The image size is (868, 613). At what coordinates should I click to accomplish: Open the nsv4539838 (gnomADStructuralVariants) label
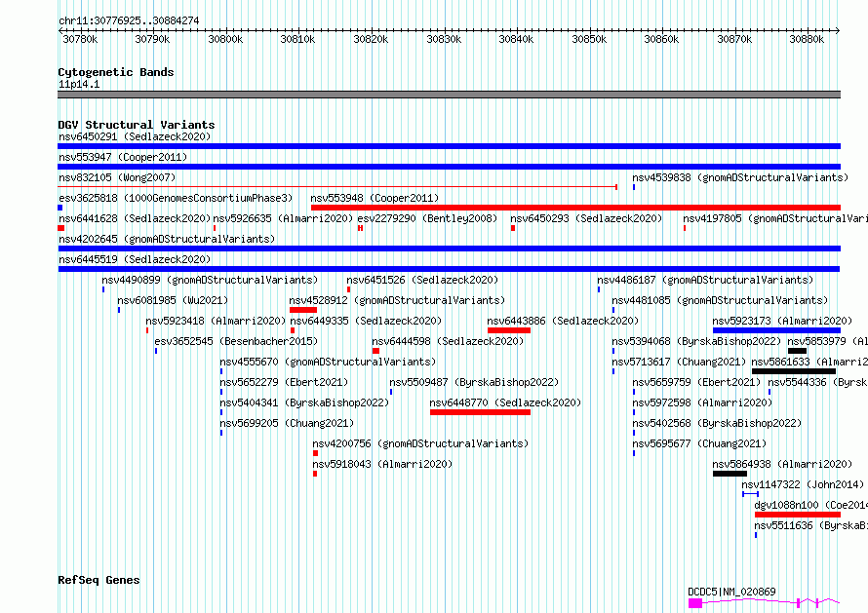point(740,177)
